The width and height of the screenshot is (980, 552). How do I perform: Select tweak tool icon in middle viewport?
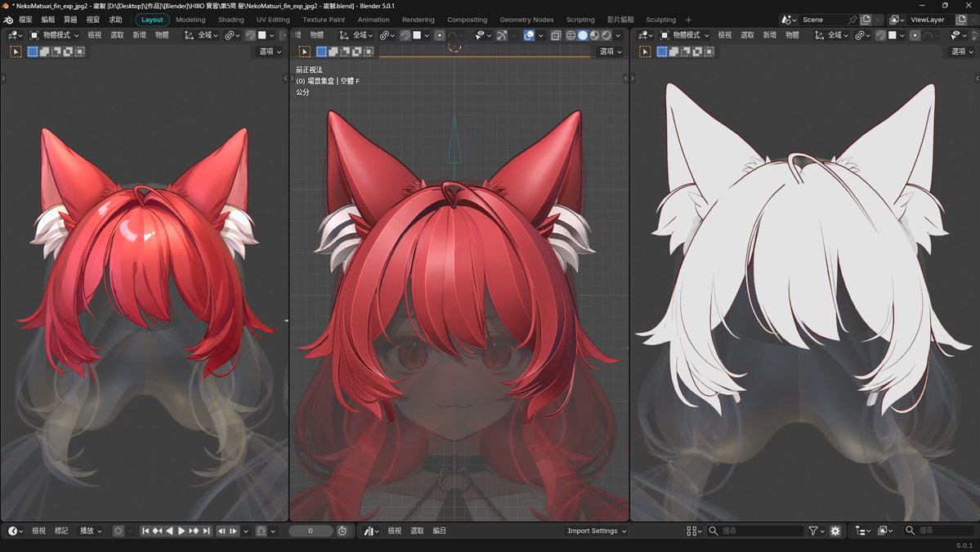tap(304, 52)
